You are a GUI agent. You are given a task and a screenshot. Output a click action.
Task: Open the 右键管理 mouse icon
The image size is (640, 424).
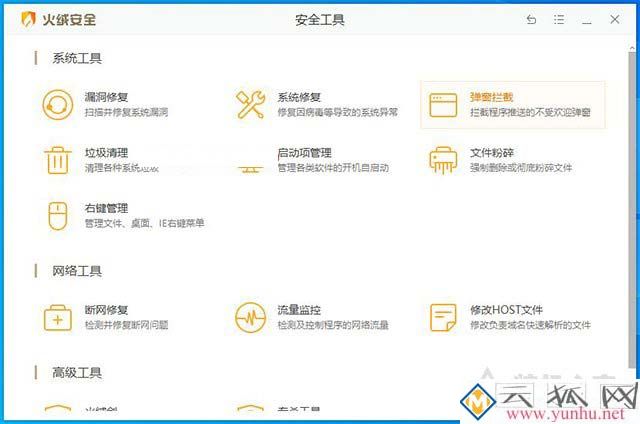coord(58,216)
